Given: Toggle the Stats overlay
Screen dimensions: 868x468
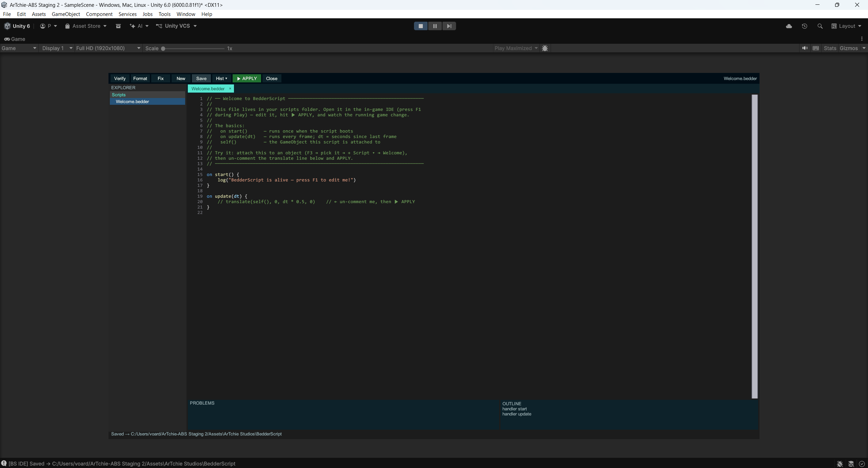Looking at the screenshot, I should [x=830, y=48].
